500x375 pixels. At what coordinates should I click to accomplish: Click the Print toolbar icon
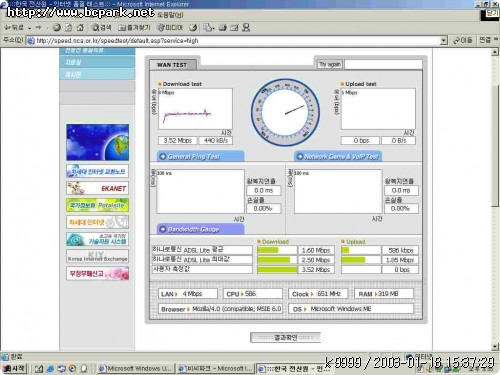click(223, 28)
